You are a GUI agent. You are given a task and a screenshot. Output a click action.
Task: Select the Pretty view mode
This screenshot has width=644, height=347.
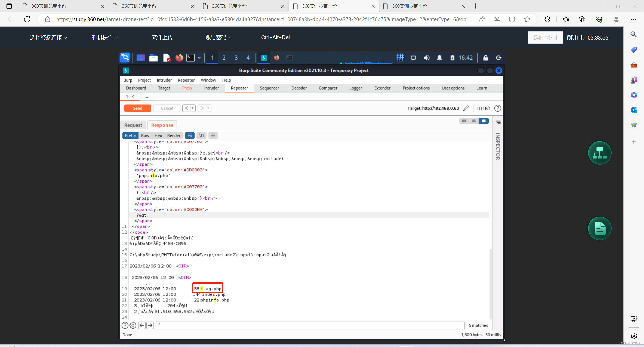coord(130,135)
